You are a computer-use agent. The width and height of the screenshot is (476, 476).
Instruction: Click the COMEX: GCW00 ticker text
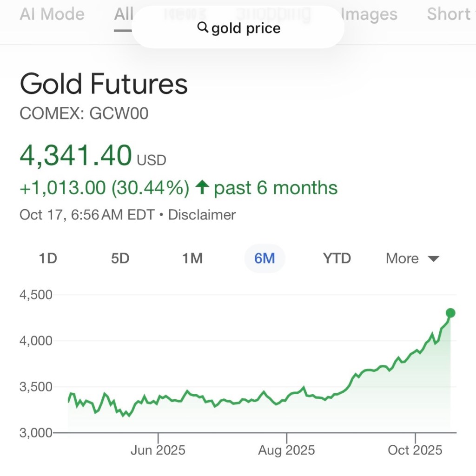(x=84, y=113)
